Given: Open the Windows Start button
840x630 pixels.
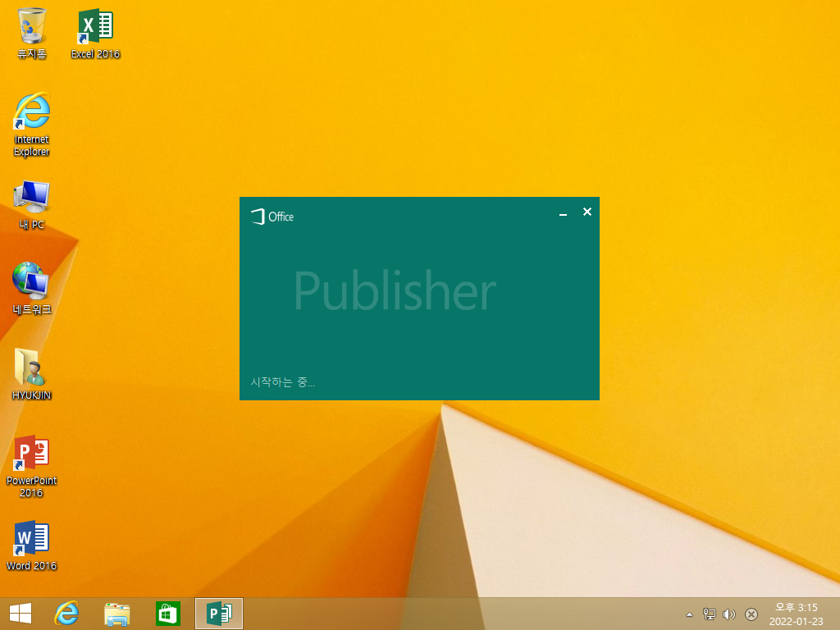Looking at the screenshot, I should [x=21, y=614].
